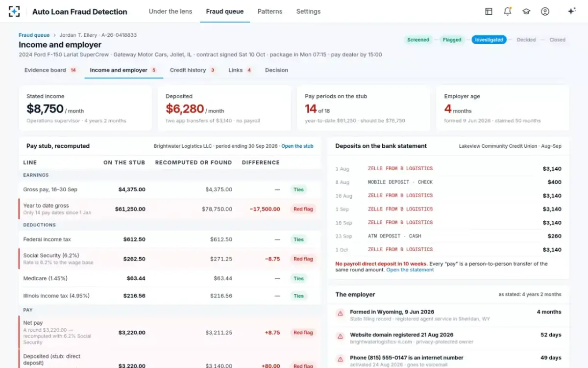Click Brightwater Logistics LLC period label

coord(216,146)
